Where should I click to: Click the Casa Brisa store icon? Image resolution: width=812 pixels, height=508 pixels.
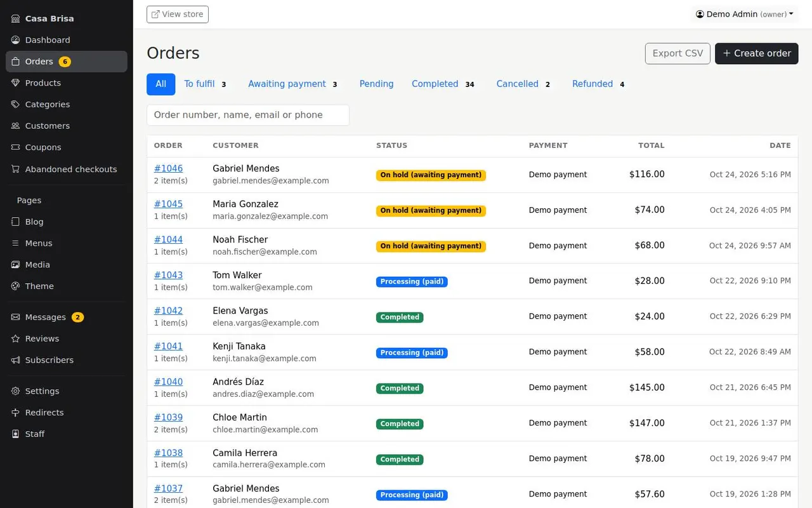pyautogui.click(x=15, y=18)
